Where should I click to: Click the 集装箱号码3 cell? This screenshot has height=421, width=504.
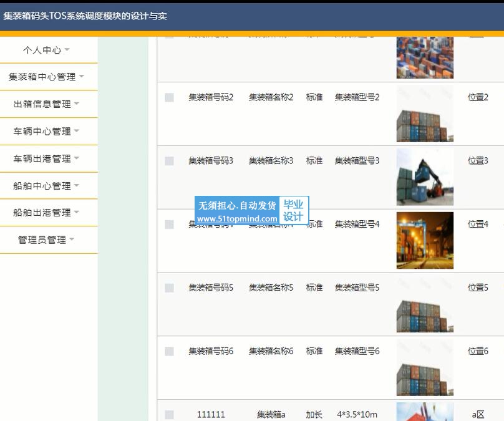(x=211, y=160)
